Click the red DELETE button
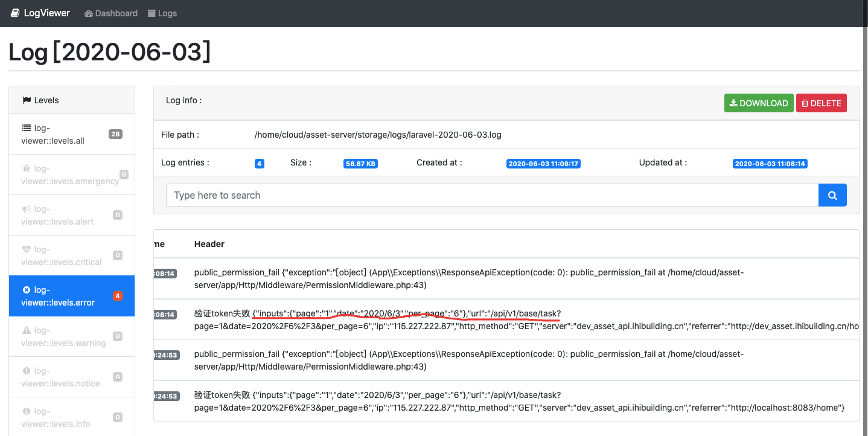The width and height of the screenshot is (868, 436). [x=821, y=103]
